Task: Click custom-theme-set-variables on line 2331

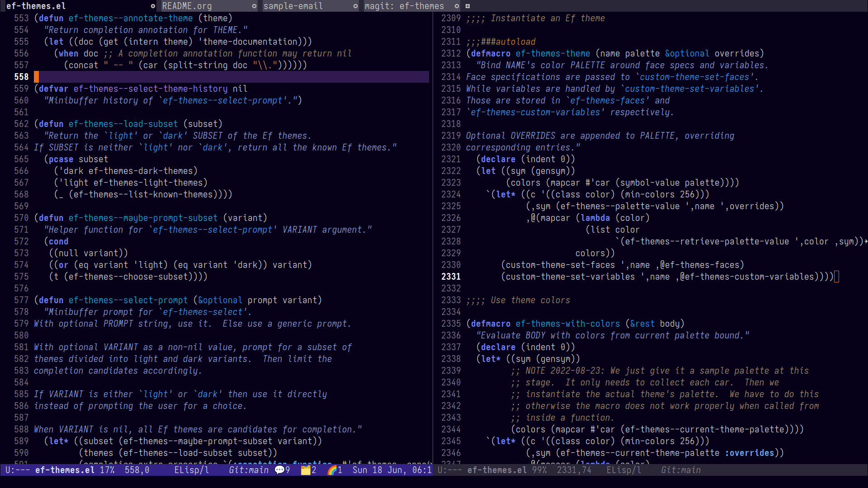Action: 571,277
